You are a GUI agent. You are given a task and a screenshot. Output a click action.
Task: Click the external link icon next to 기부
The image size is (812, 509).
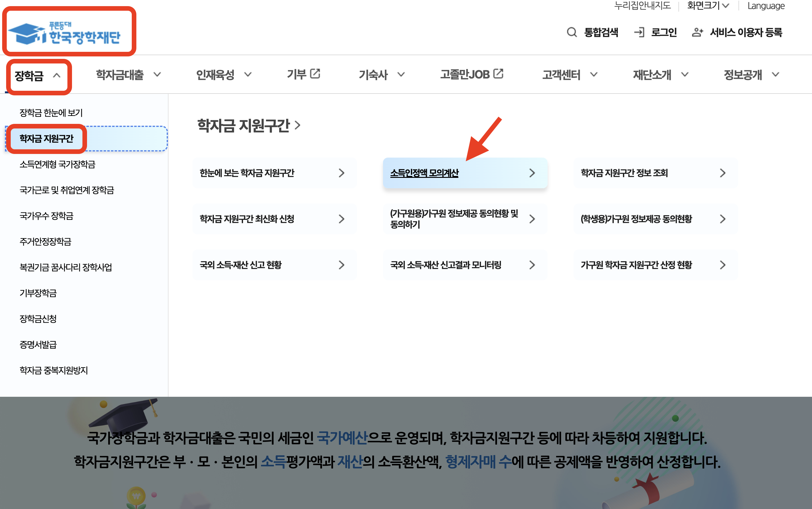pyautogui.click(x=315, y=74)
